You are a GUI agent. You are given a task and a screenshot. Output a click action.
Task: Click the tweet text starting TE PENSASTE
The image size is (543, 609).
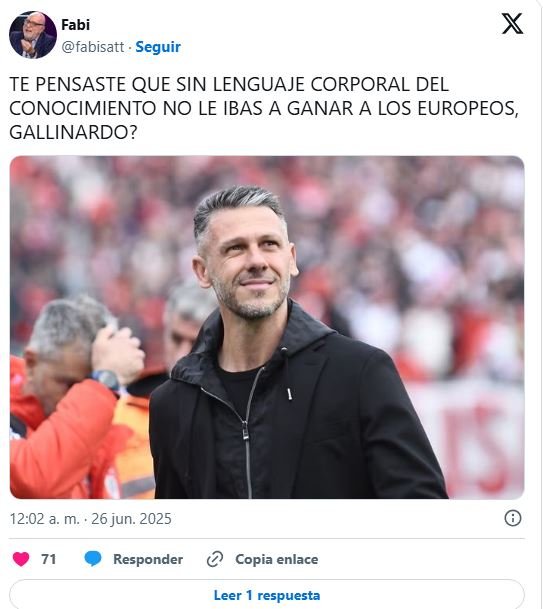[x=264, y=108]
